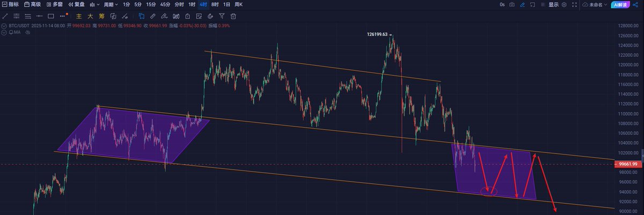The image size is (644, 215).
Task: Expand the 未命名 saved layout dropdown
Action: pyautogui.click(x=595, y=4)
